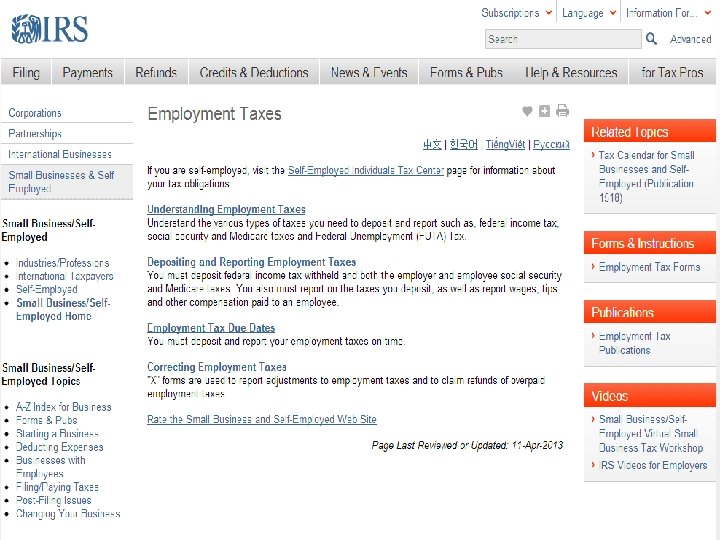720x540 pixels.
Task: Click the print page icon
Action: coord(562,111)
